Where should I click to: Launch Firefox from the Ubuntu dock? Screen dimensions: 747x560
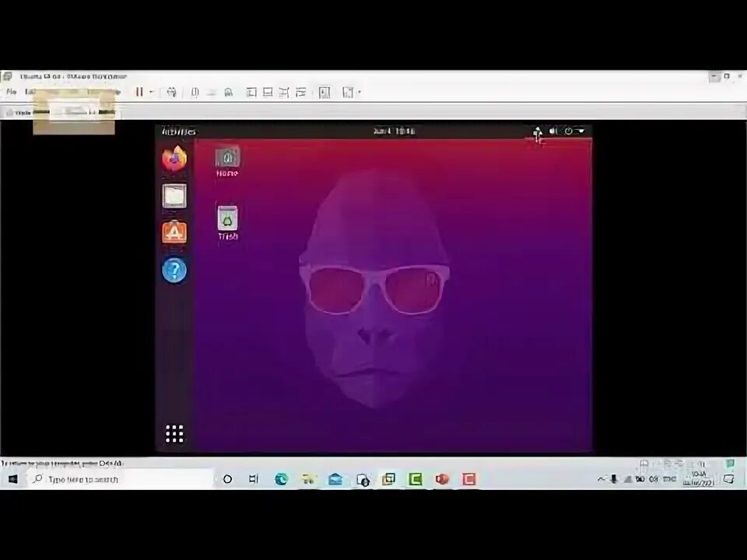[174, 159]
